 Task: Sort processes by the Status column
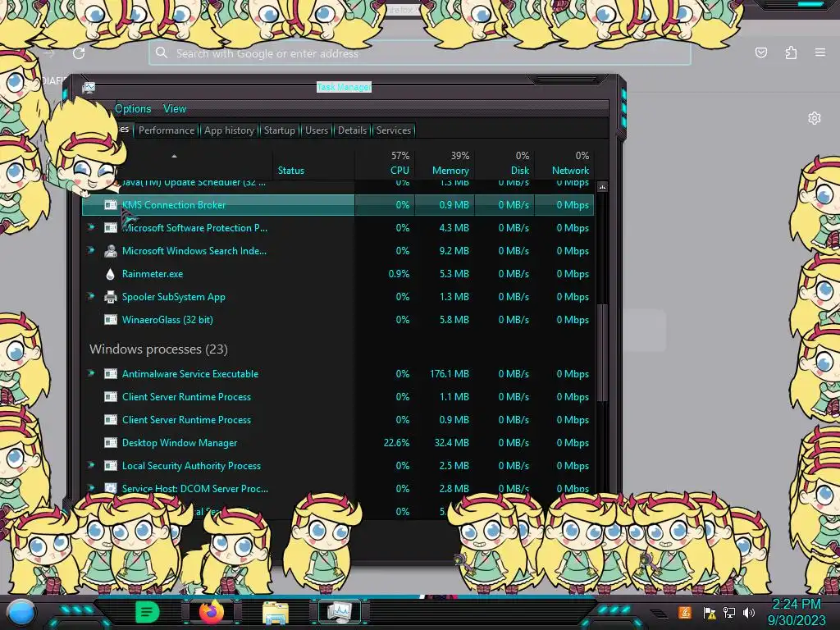(313, 164)
